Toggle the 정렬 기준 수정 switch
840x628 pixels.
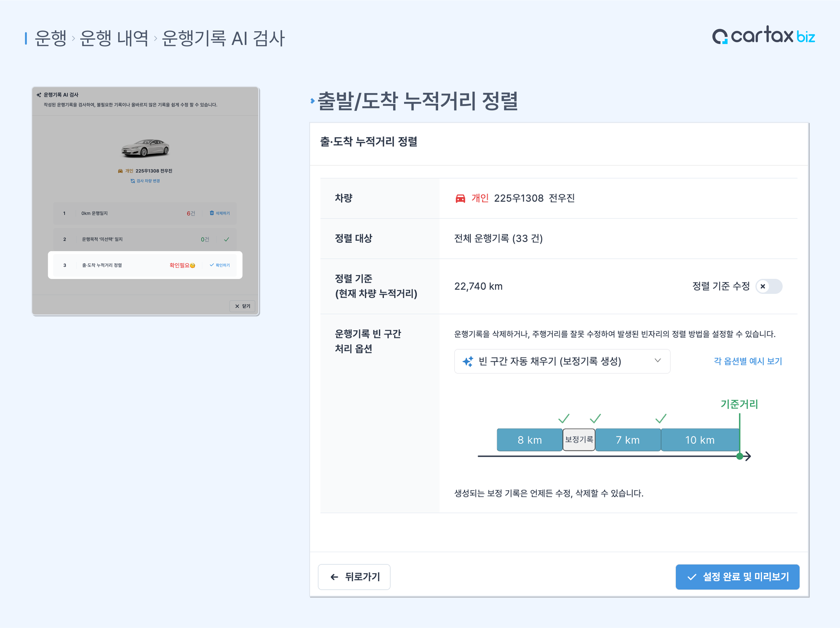tap(768, 286)
